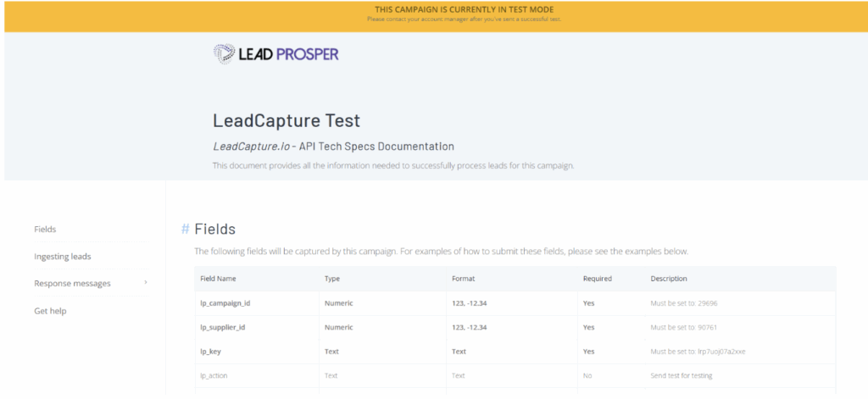The width and height of the screenshot is (868, 399).
Task: Click the LeadCapture Test page title
Action: 287,120
